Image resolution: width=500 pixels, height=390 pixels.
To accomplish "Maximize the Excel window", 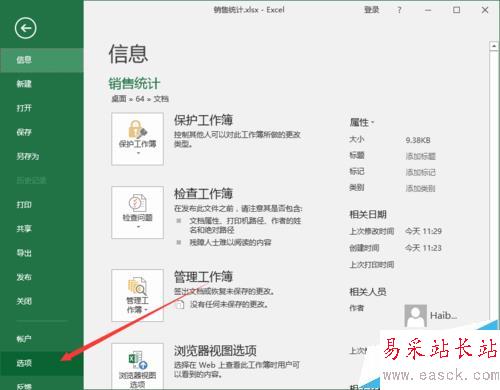I will [456, 10].
